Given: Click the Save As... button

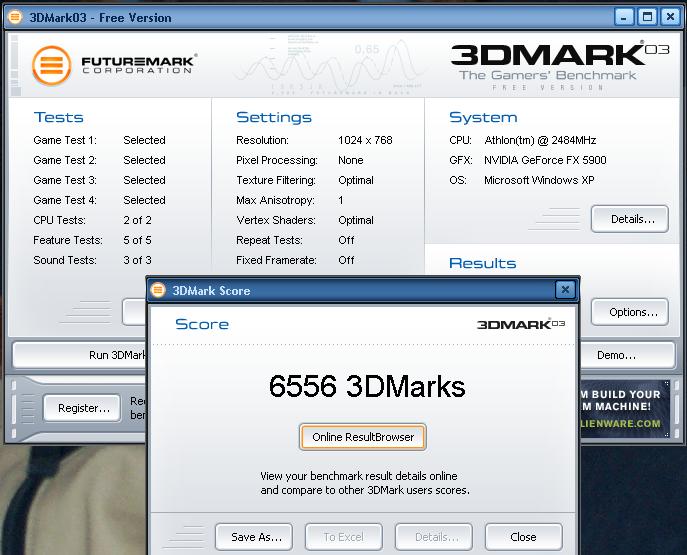Looking at the screenshot, I should [x=254, y=537].
